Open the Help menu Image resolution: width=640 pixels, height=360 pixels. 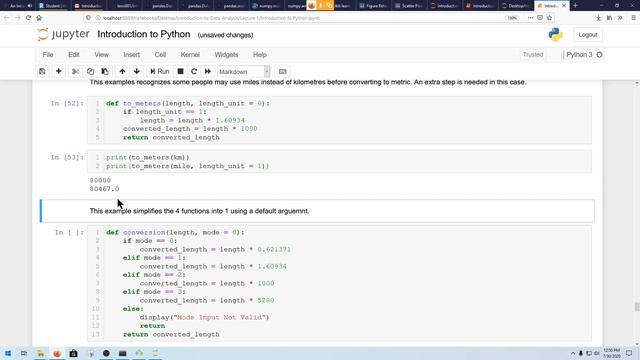[260, 55]
